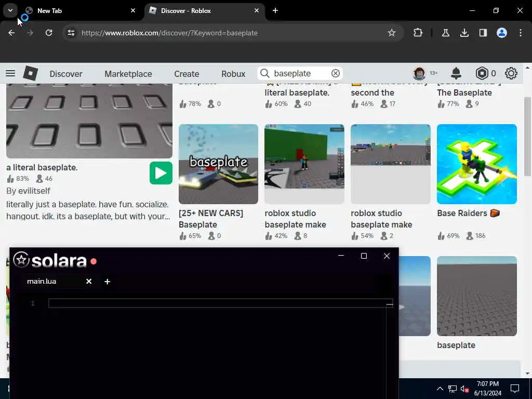
Task: Click the Solara star logo icon
Action: 21,260
